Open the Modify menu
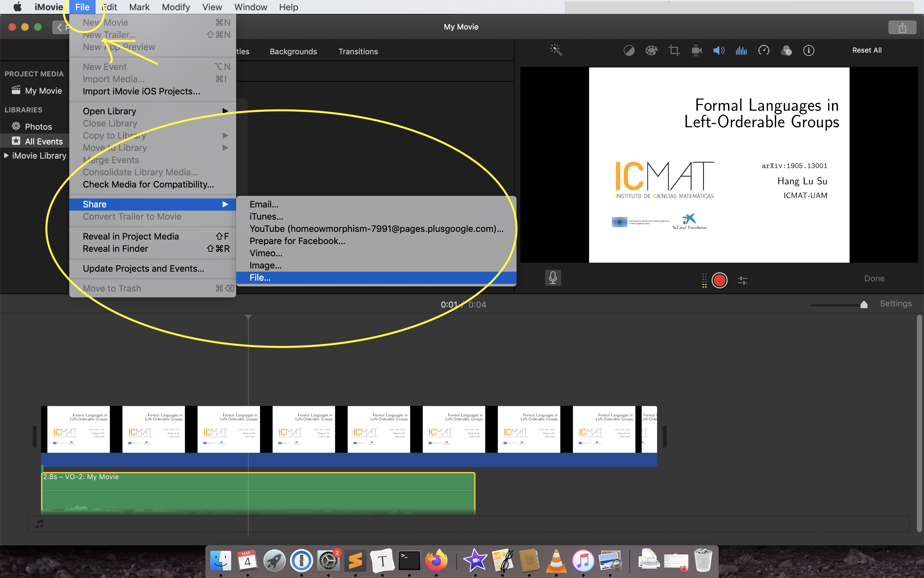 [x=175, y=7]
